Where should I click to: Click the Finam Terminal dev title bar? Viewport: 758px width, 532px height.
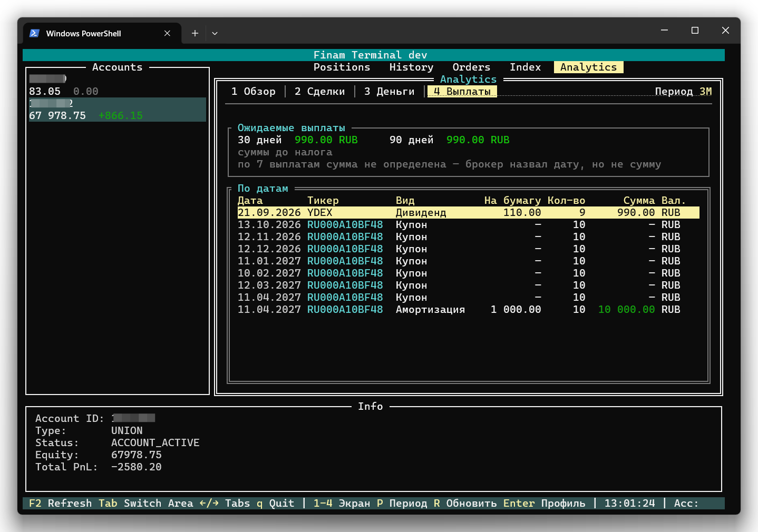point(373,55)
